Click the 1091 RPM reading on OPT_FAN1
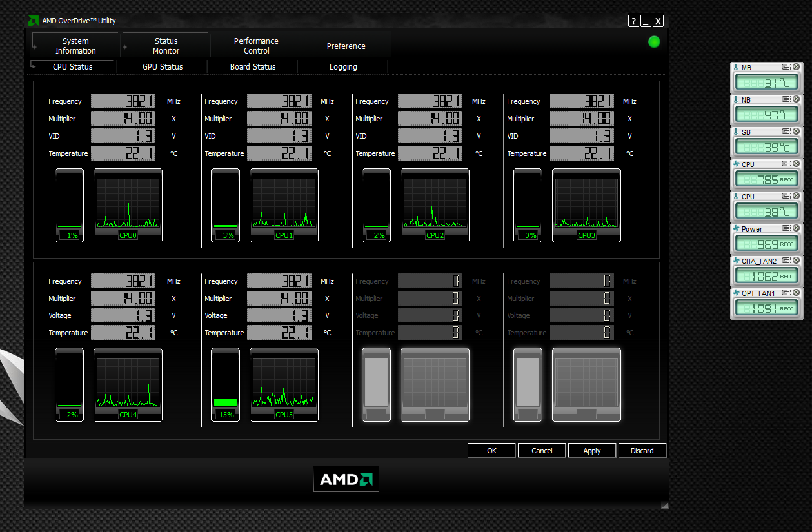 [x=767, y=309]
